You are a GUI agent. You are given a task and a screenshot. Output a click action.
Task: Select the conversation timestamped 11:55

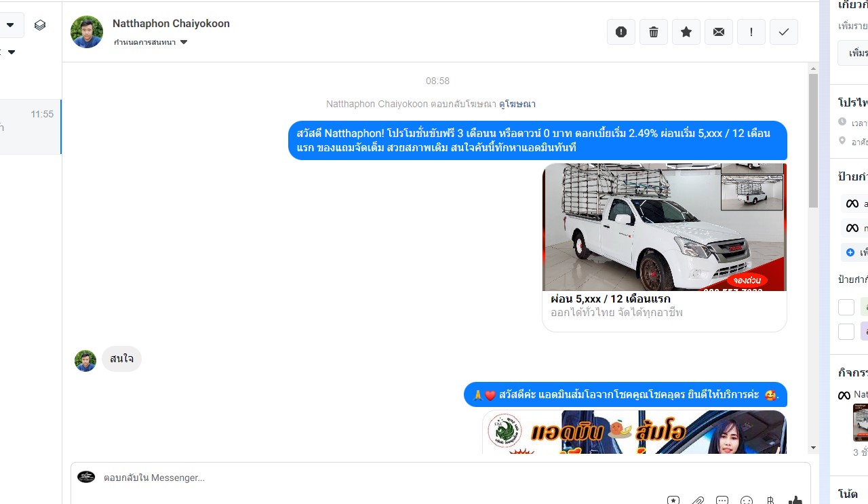point(31,127)
